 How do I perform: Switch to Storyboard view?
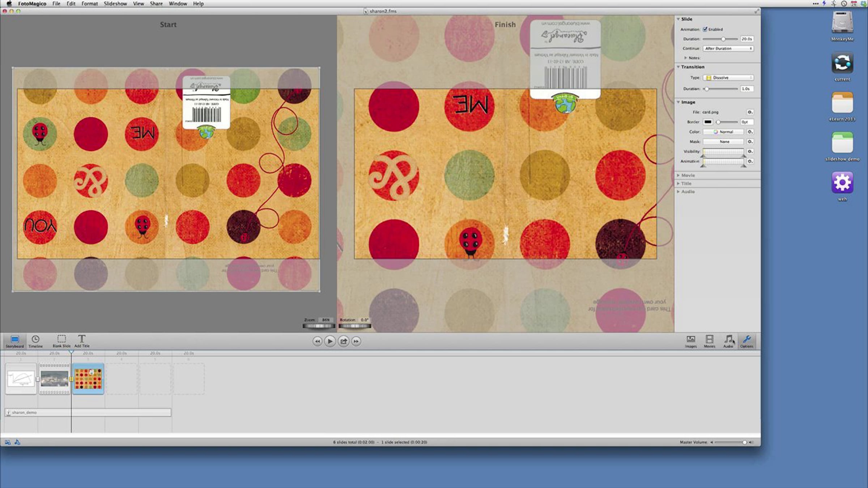click(14, 341)
